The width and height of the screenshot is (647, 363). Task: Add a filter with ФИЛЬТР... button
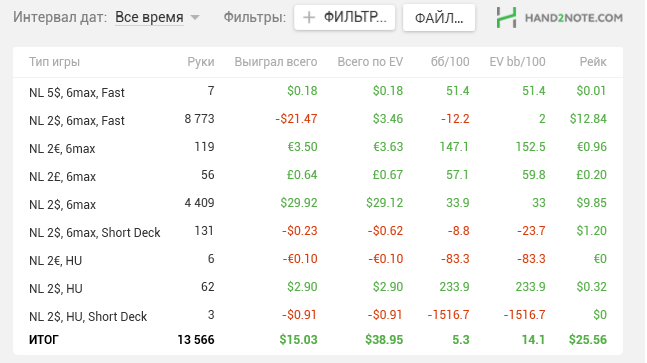[345, 18]
